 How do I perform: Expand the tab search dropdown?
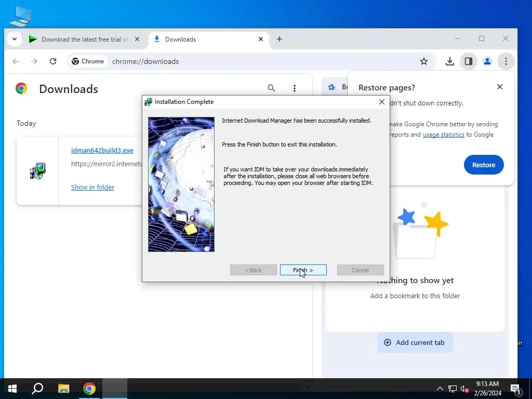point(14,39)
